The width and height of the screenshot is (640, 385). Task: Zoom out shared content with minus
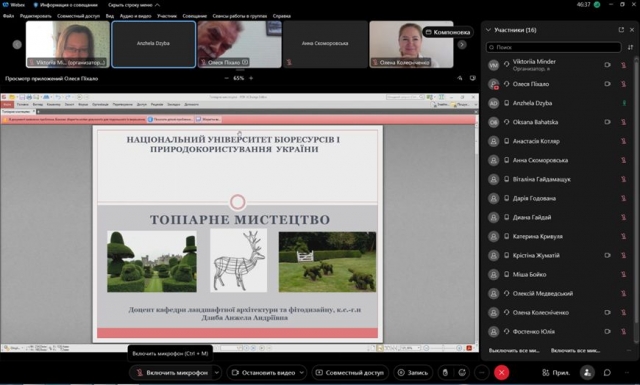[x=227, y=78]
